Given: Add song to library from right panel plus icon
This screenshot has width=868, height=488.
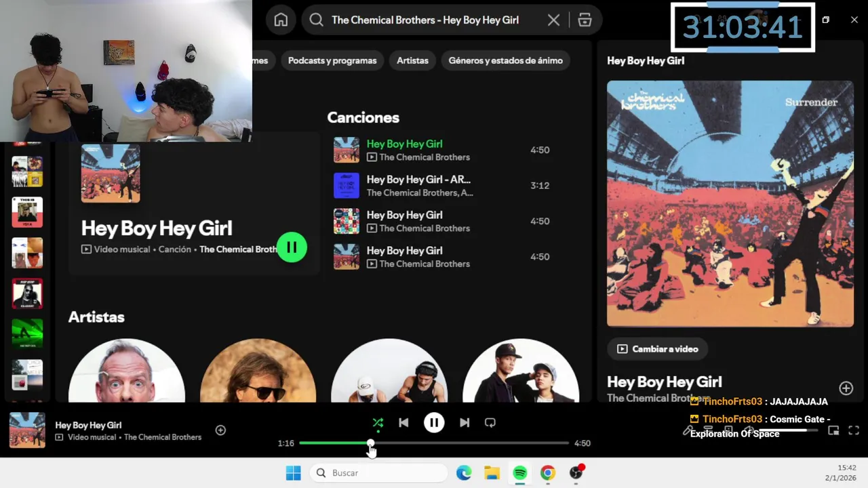Looking at the screenshot, I should 846,388.
